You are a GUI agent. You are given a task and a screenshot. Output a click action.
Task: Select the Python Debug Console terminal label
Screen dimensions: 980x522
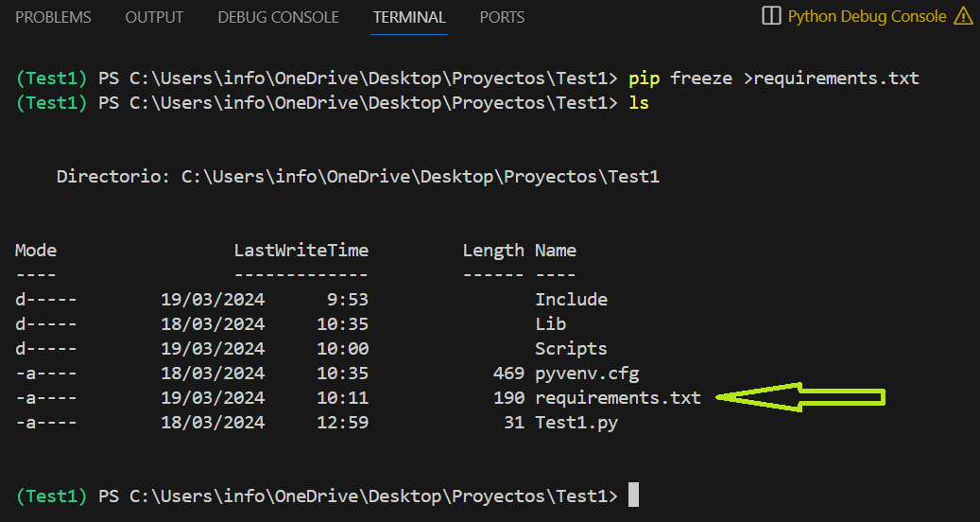(867, 16)
